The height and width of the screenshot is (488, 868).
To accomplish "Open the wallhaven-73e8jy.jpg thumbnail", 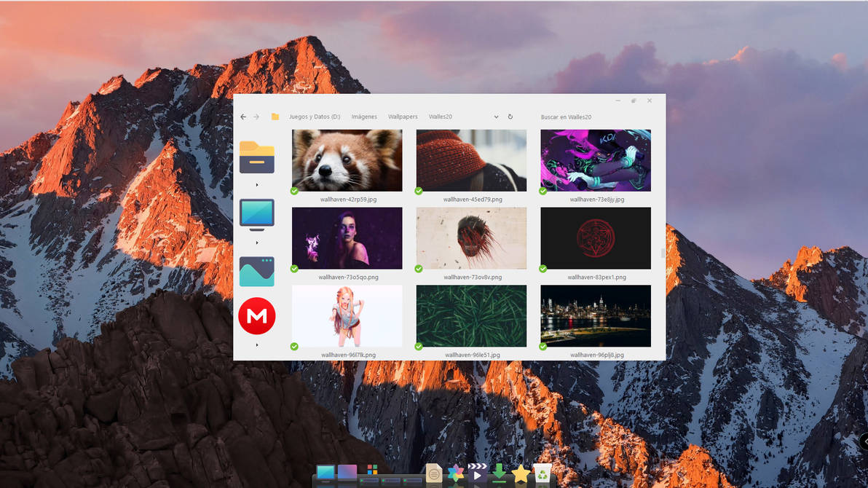I will click(595, 160).
